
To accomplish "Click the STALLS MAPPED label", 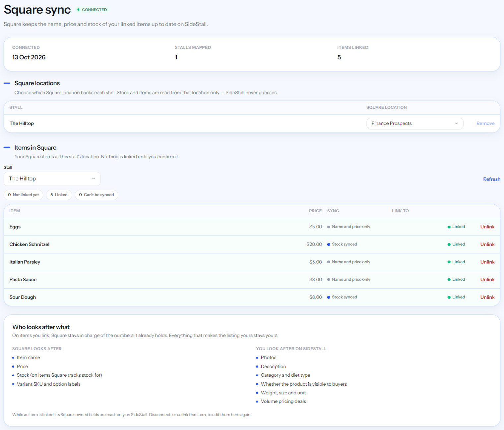I will (x=193, y=48).
